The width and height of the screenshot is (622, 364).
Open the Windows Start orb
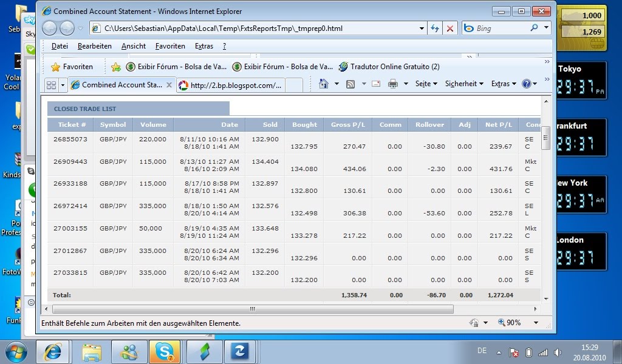[16, 352]
